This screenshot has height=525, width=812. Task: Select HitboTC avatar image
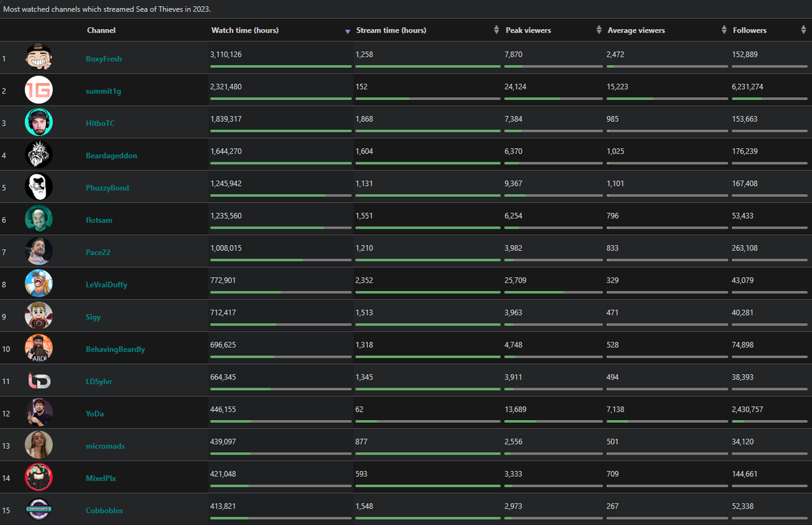[x=39, y=122]
